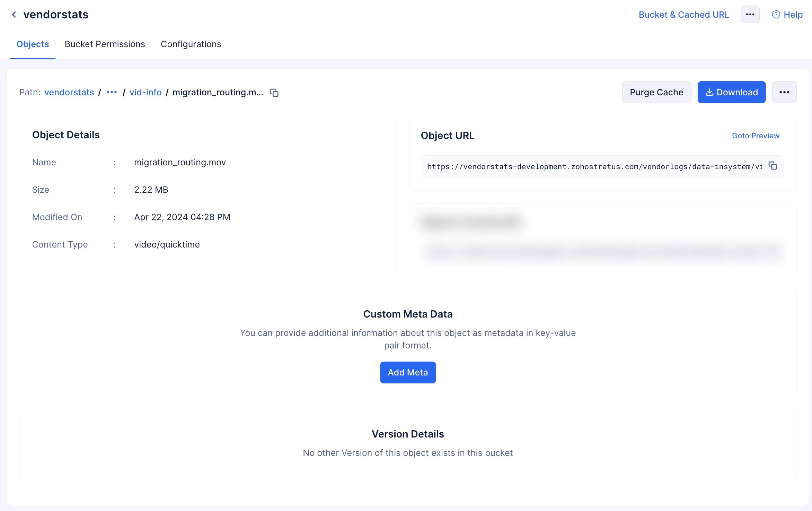
Task: Copy the Object URL with the copy icon
Action: (773, 166)
